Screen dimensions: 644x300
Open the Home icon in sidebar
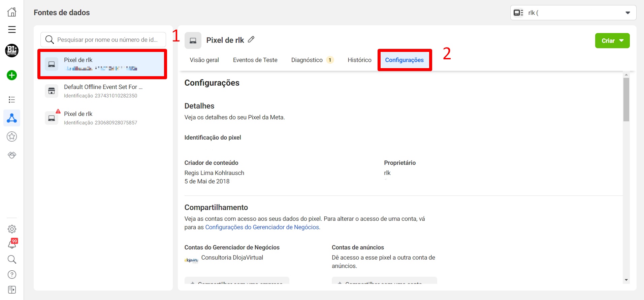pos(12,12)
